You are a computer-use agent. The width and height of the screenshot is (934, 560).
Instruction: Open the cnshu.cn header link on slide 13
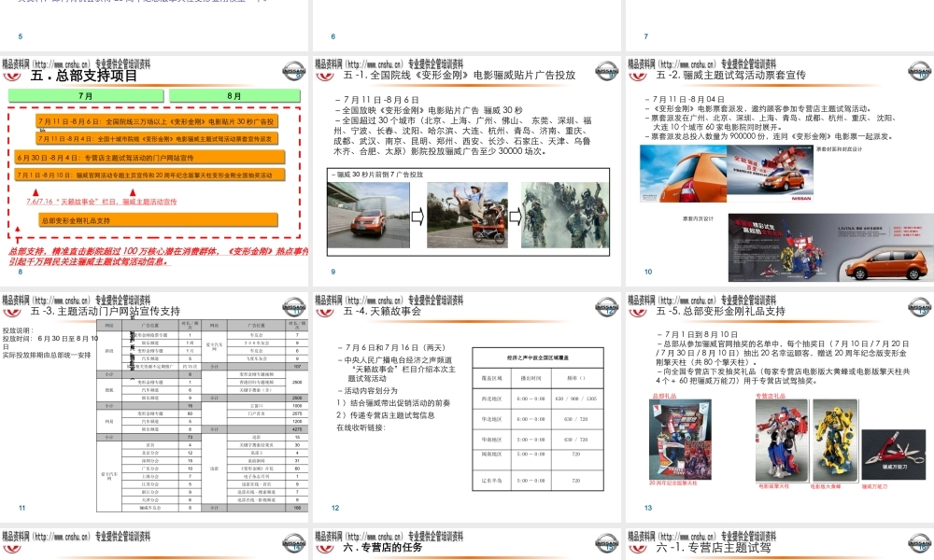click(701, 300)
